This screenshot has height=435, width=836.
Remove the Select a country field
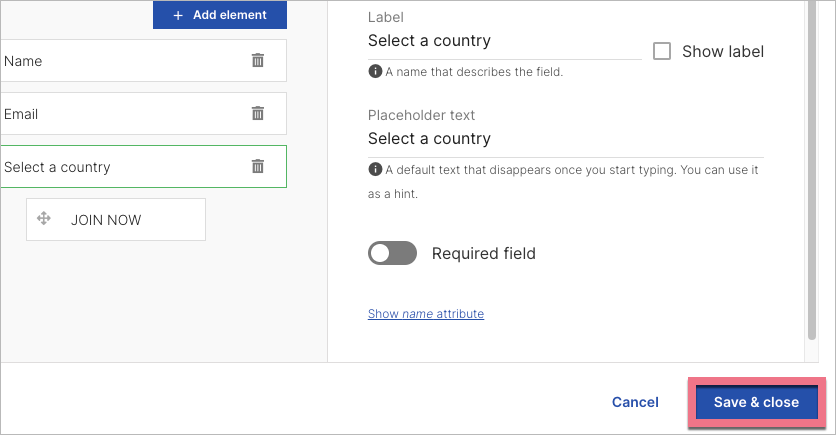258,167
